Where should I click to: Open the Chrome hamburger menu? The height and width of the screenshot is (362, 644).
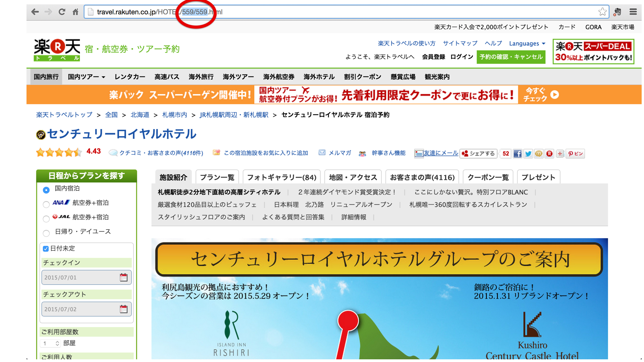point(633,12)
